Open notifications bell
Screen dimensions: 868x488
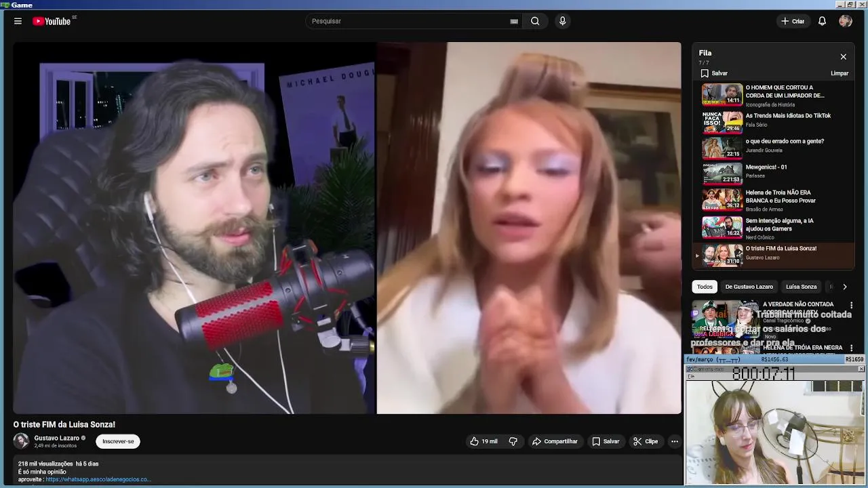[822, 21]
